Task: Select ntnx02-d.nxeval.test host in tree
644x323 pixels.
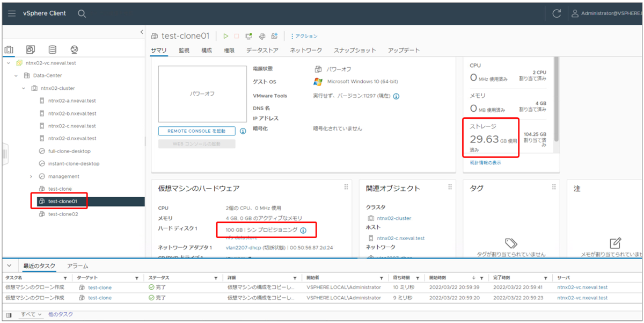Action: [x=72, y=139]
